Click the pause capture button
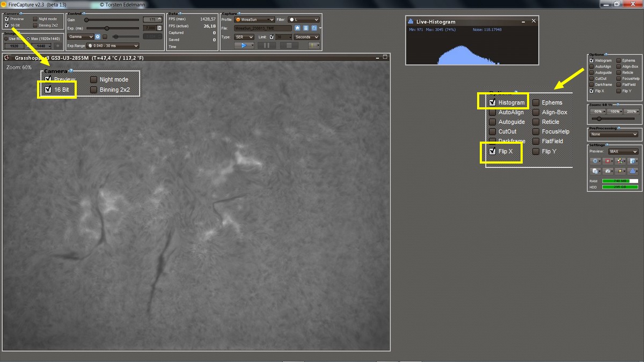This screenshot has height=362, width=644. tap(266, 45)
